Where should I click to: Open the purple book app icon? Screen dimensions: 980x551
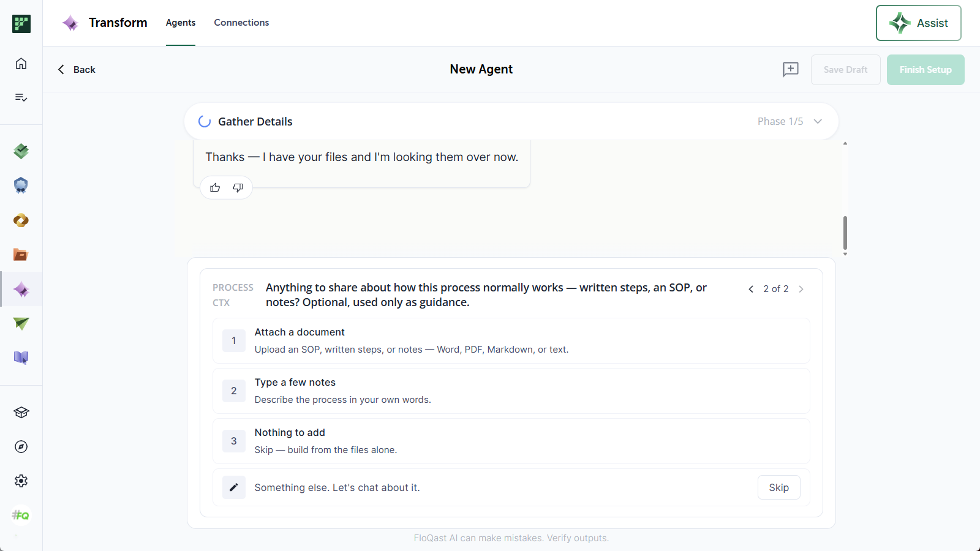21,358
